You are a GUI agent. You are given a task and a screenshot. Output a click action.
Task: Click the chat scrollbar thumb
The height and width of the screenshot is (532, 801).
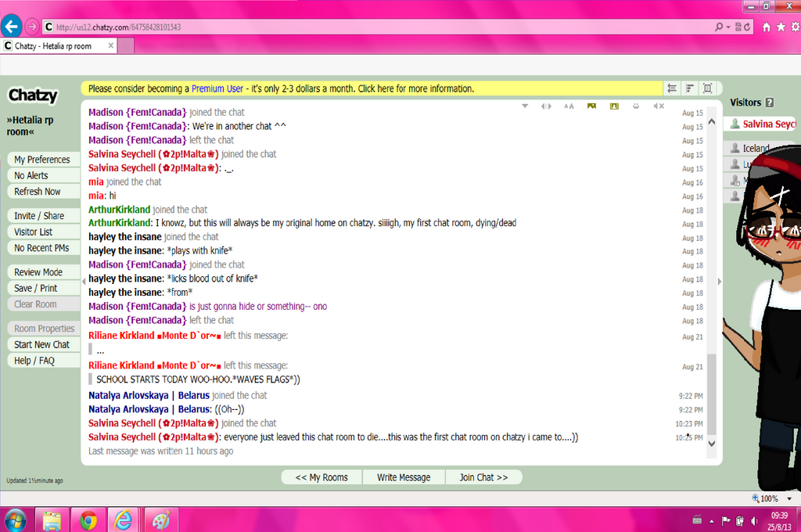pos(712,394)
